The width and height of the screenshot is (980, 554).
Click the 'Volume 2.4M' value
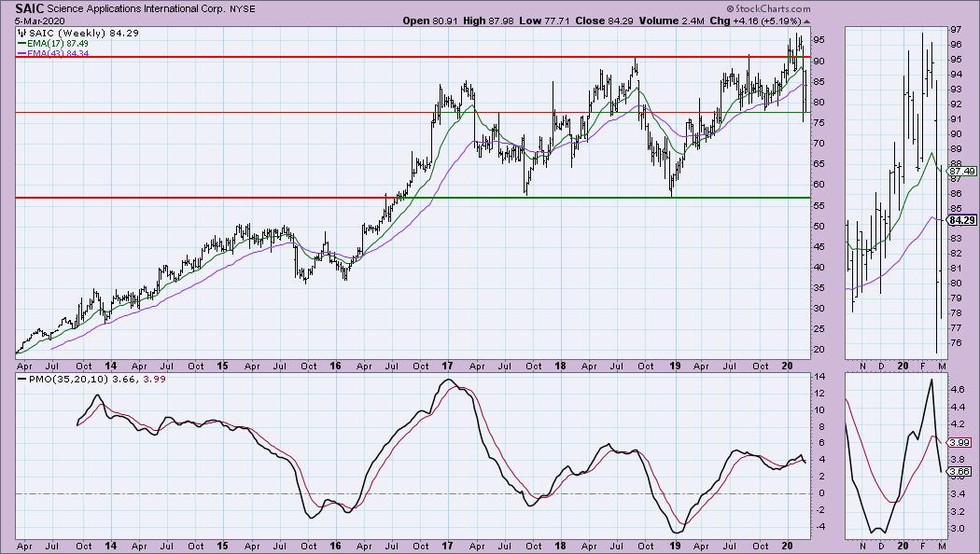671,21
